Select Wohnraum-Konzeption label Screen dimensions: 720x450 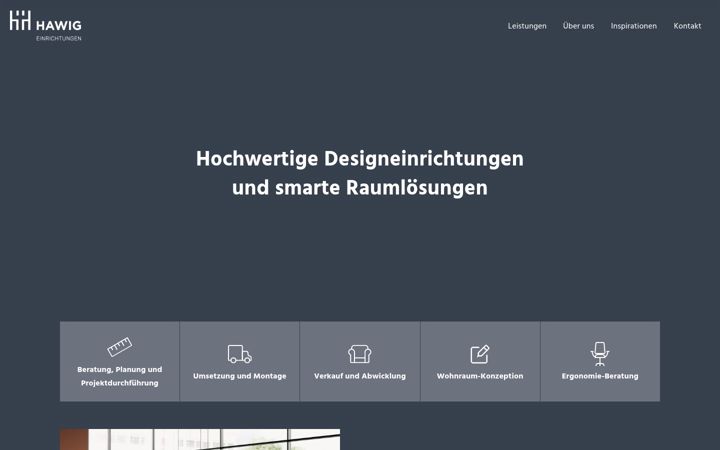(480, 376)
